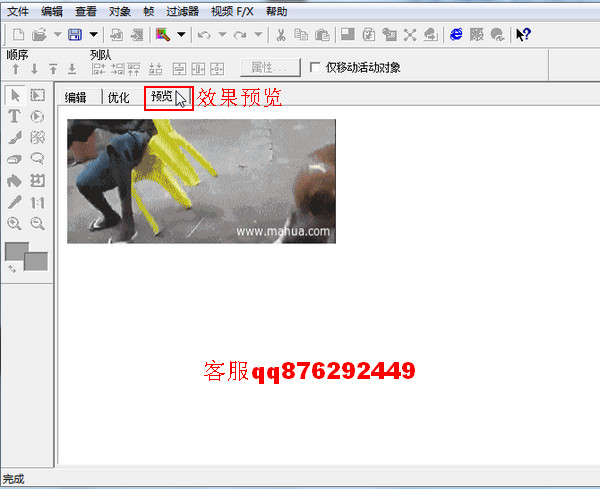Select the eraser tool

click(x=15, y=159)
